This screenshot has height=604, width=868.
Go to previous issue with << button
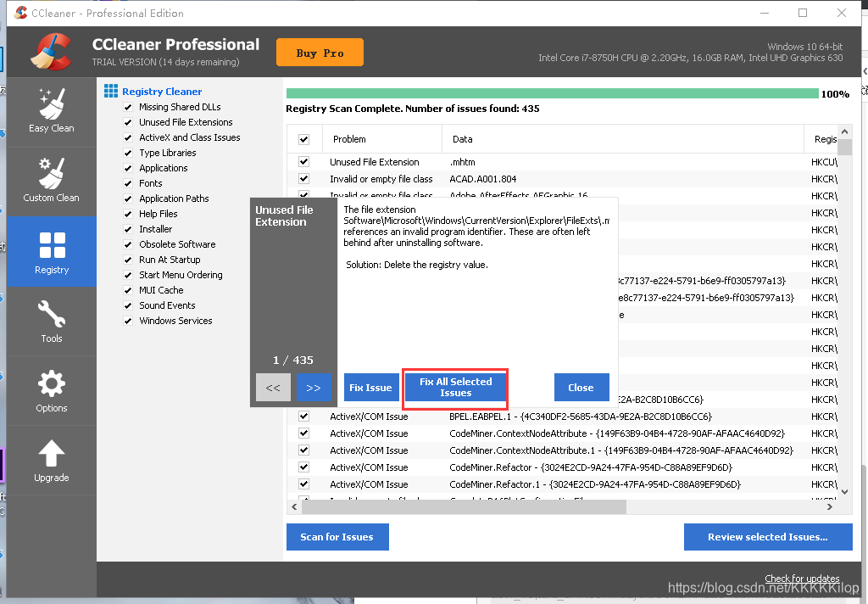click(273, 388)
